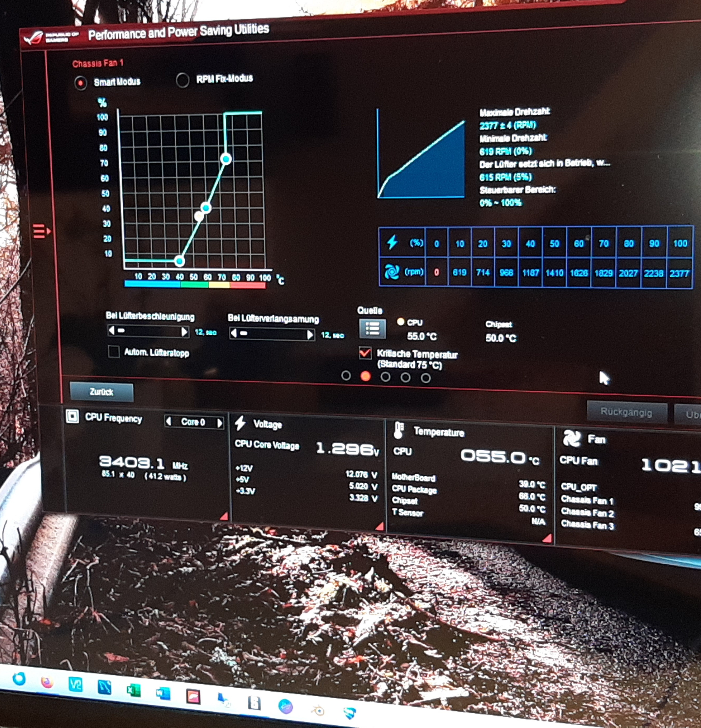The width and height of the screenshot is (701, 728).
Task: Select the Smart Modus radio button
Action: point(80,83)
